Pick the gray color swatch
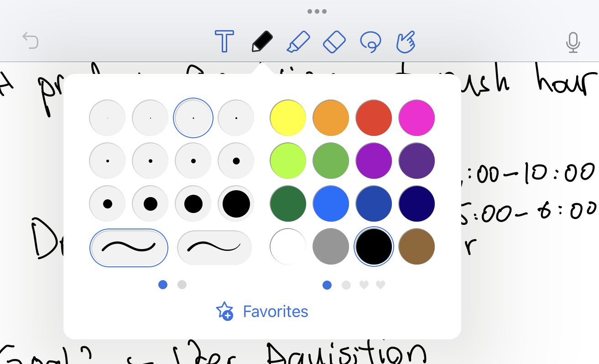599x364 pixels. [x=331, y=247]
